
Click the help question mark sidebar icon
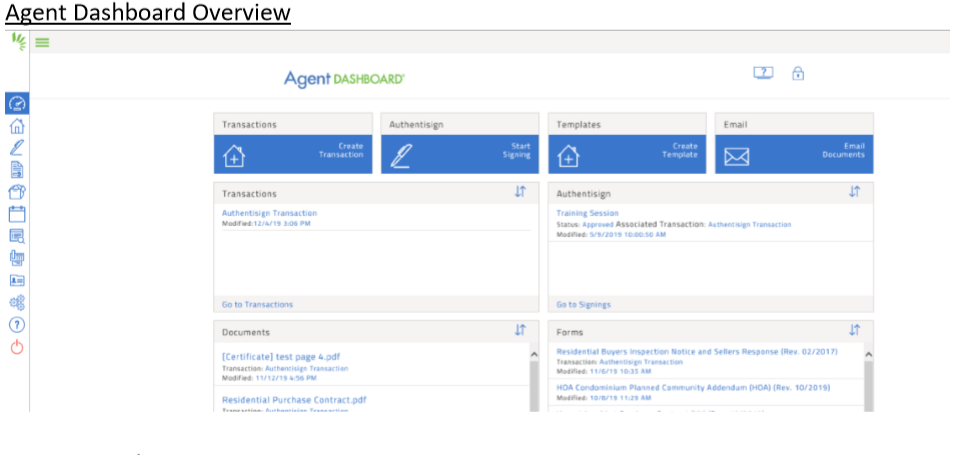click(17, 325)
